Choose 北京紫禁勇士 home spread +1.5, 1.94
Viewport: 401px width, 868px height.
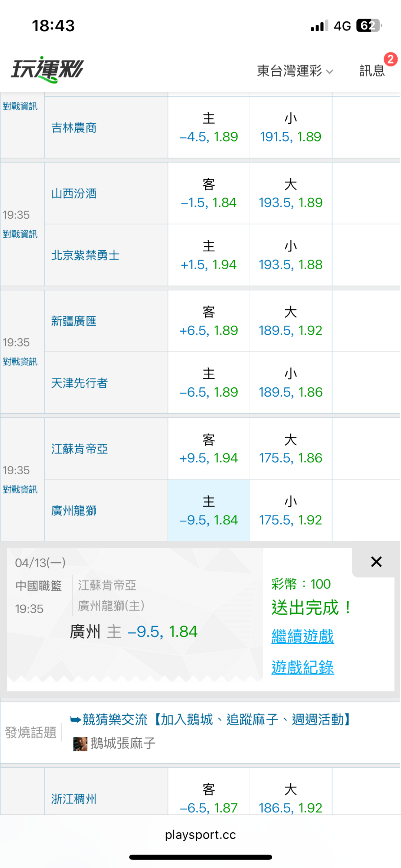tap(209, 256)
